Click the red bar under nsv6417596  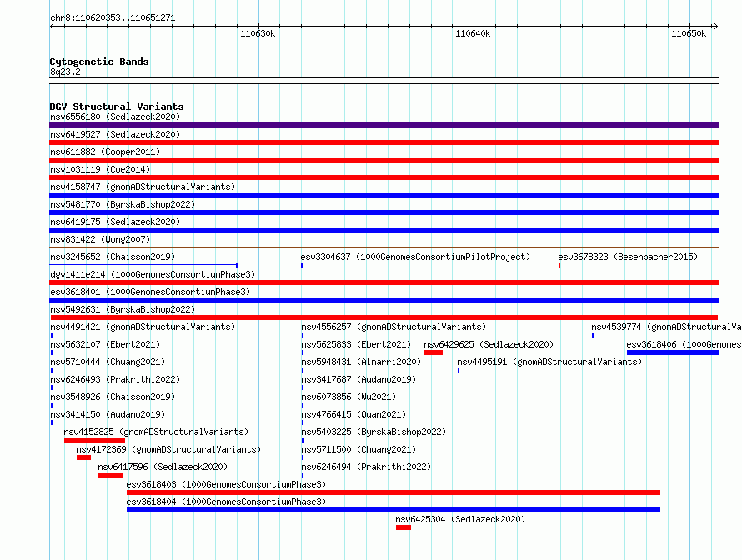point(111,475)
